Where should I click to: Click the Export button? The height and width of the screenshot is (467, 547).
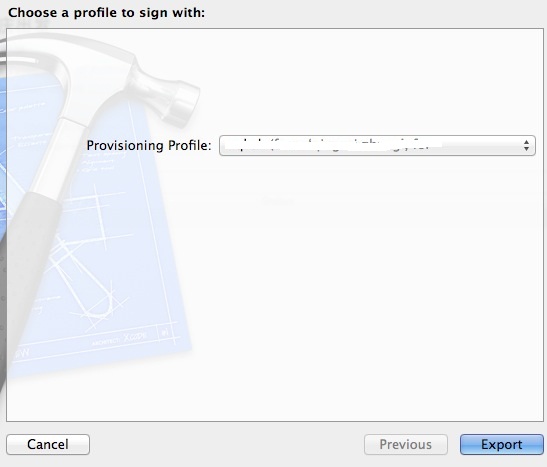pos(502,444)
